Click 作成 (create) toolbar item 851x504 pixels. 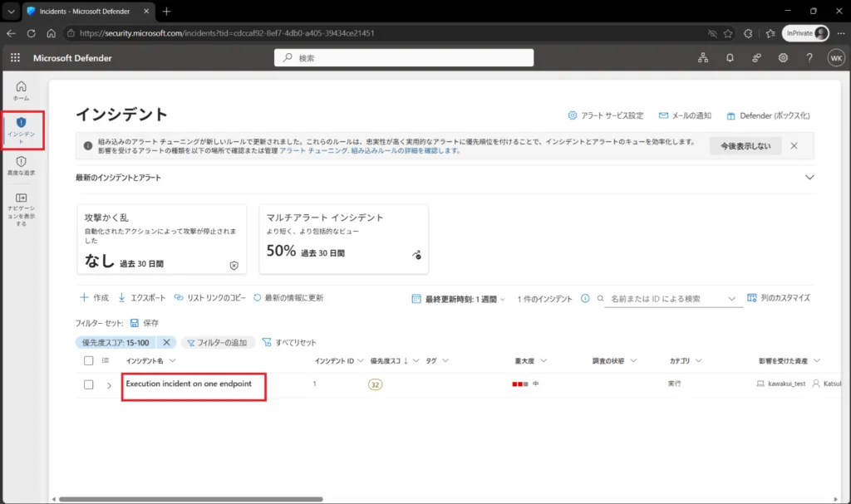tap(95, 298)
